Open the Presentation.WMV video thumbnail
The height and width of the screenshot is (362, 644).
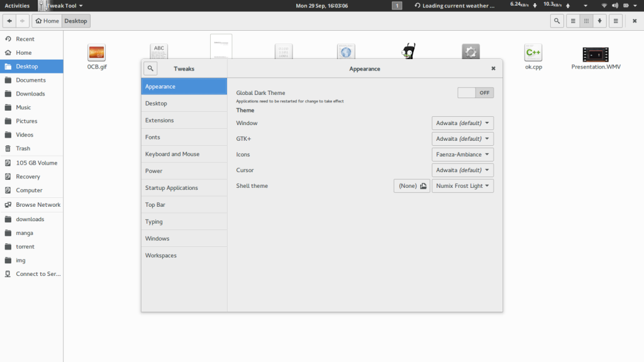pyautogui.click(x=595, y=55)
